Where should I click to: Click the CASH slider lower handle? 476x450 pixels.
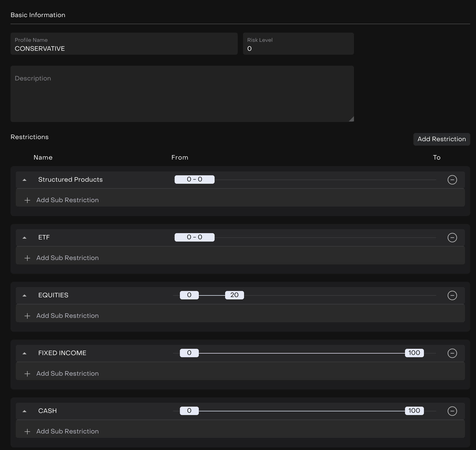189,411
